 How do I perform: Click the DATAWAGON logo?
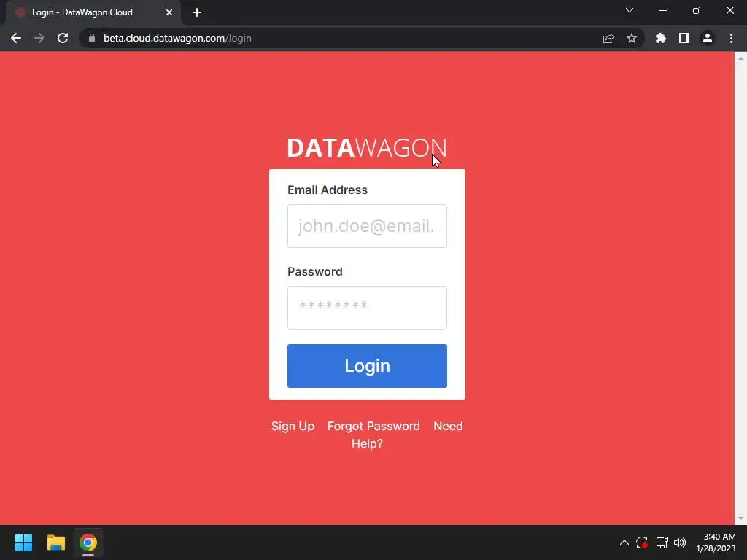coord(367,147)
